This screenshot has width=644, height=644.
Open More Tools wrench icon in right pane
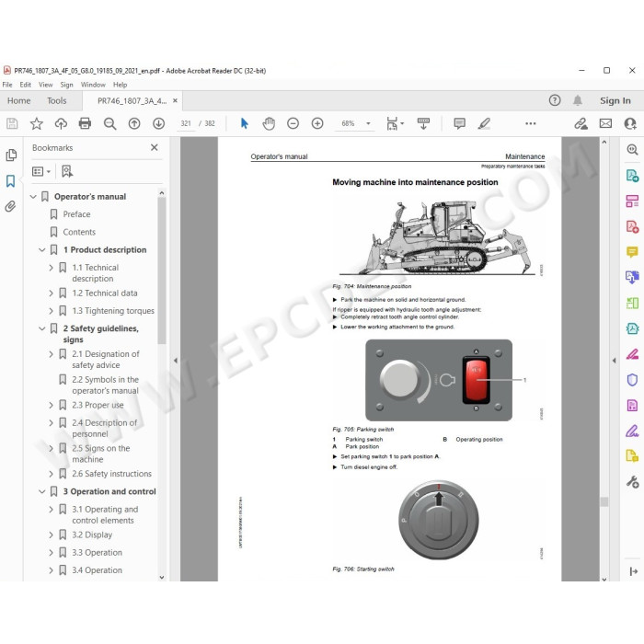click(632, 481)
